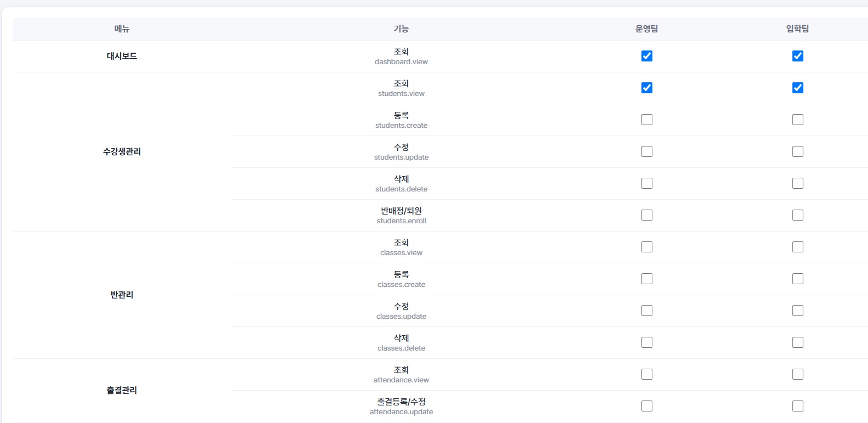Click the classes.delete code text

tap(401, 348)
